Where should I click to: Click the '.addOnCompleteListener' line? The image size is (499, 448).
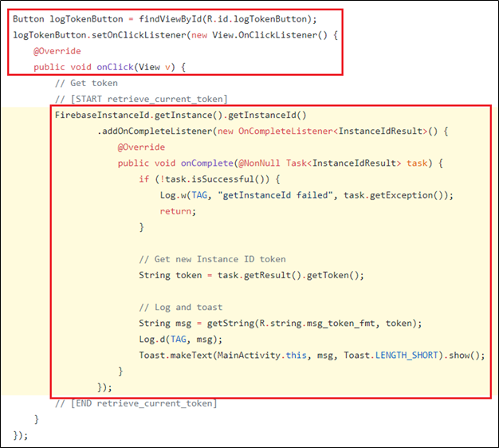coord(273,131)
